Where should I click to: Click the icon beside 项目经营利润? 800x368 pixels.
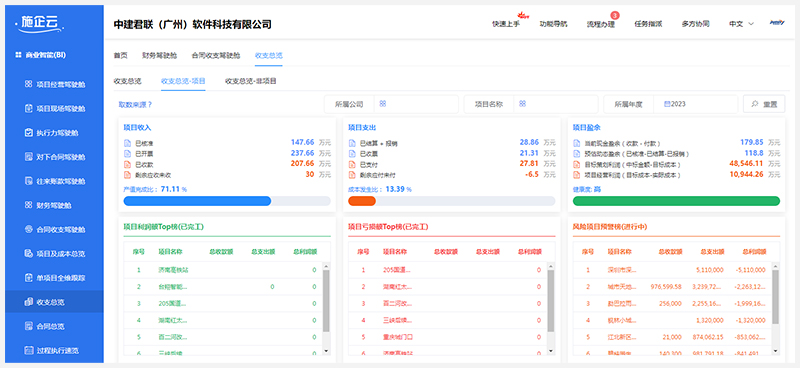pos(576,175)
